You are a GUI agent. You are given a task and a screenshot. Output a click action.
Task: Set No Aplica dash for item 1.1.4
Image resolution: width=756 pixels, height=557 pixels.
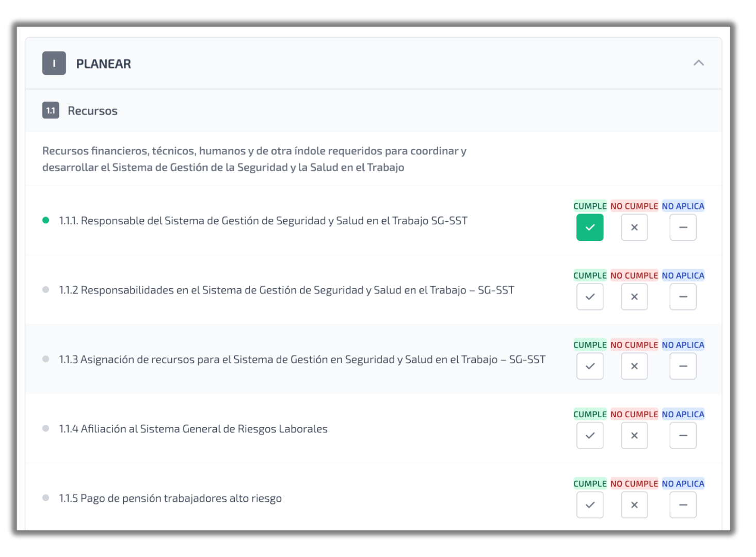pos(683,436)
